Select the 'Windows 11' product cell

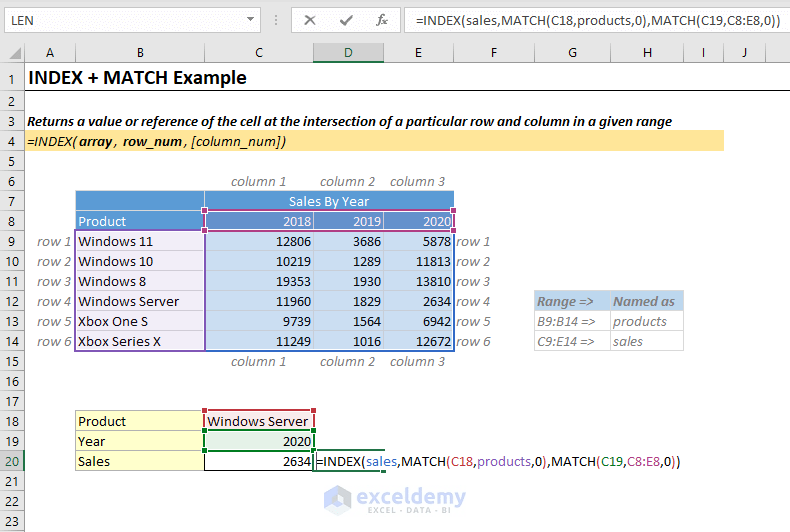click(x=140, y=241)
